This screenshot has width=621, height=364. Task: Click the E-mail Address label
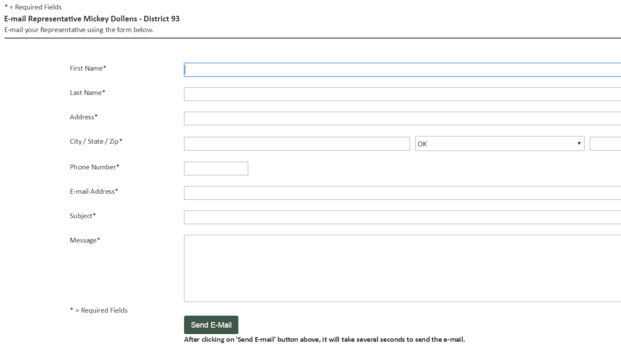click(x=94, y=191)
